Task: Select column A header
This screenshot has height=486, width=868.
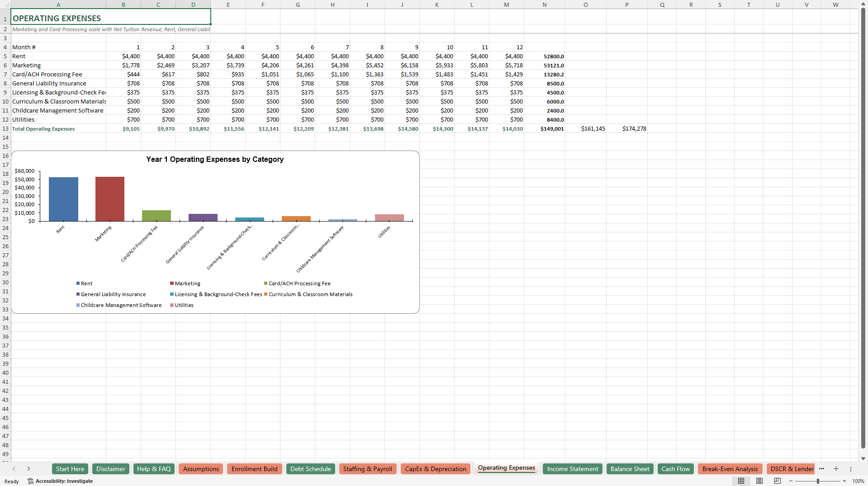Action: [x=58, y=5]
